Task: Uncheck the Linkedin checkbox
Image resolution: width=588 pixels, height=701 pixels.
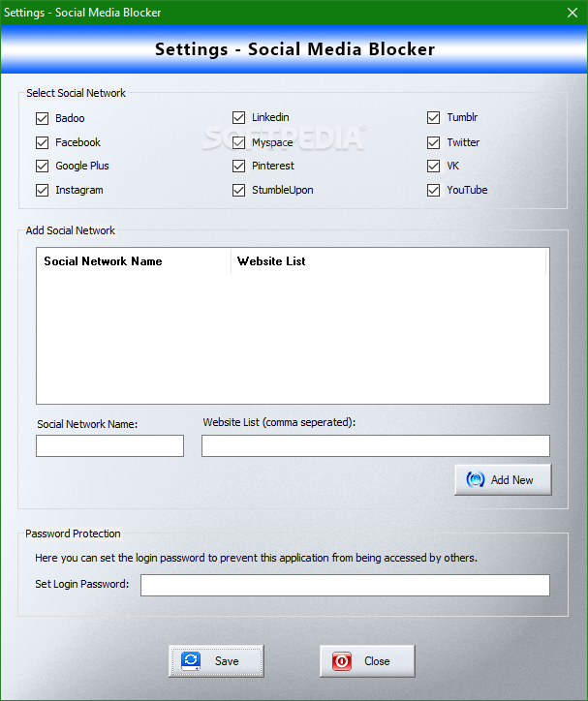Action: [238, 117]
